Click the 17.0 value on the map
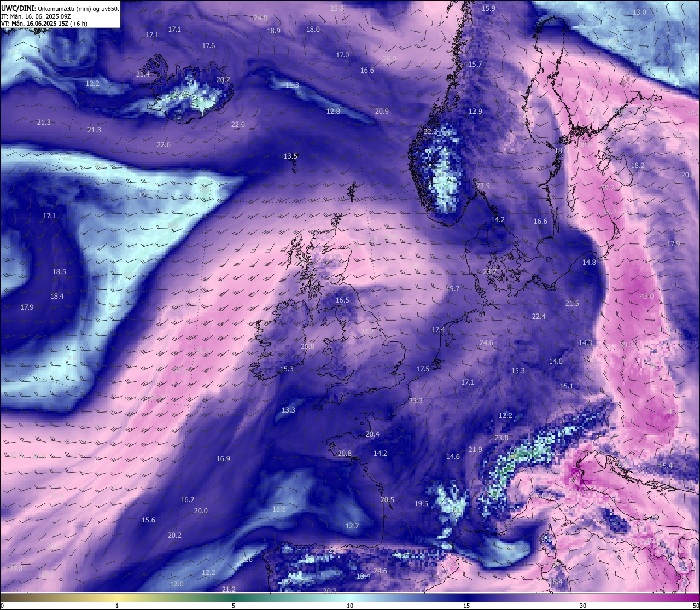This screenshot has height=610, width=700. click(x=342, y=55)
